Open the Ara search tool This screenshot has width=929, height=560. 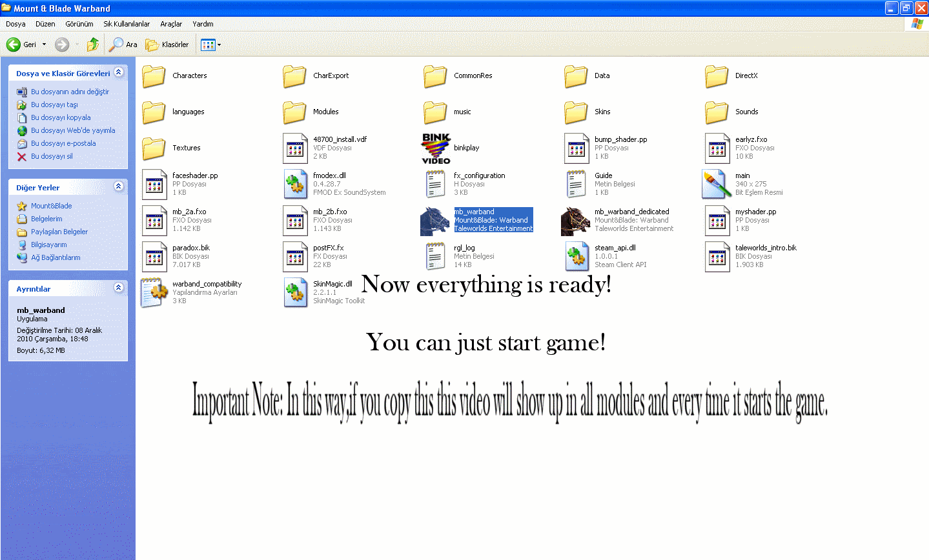123,45
